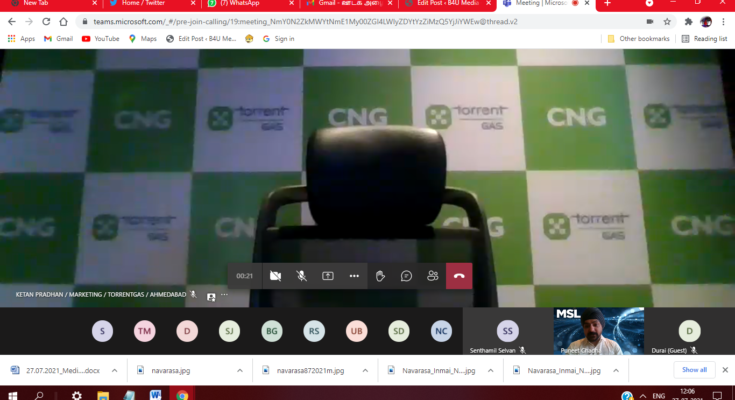Screen dimensions: 735x400
Task: Switch to the New Tab browser tab
Action: click(52, 4)
